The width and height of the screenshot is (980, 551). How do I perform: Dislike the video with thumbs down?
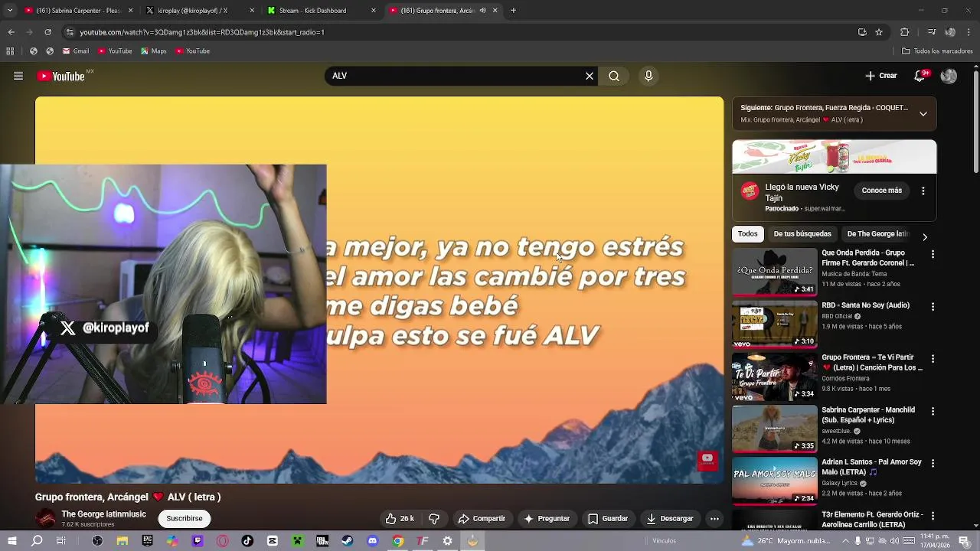434,519
